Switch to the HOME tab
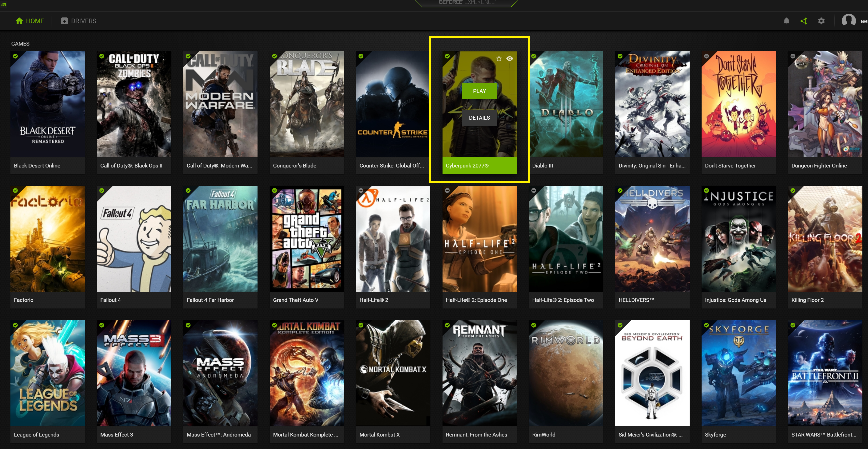Screen dimensions: 868x449 click(30, 21)
